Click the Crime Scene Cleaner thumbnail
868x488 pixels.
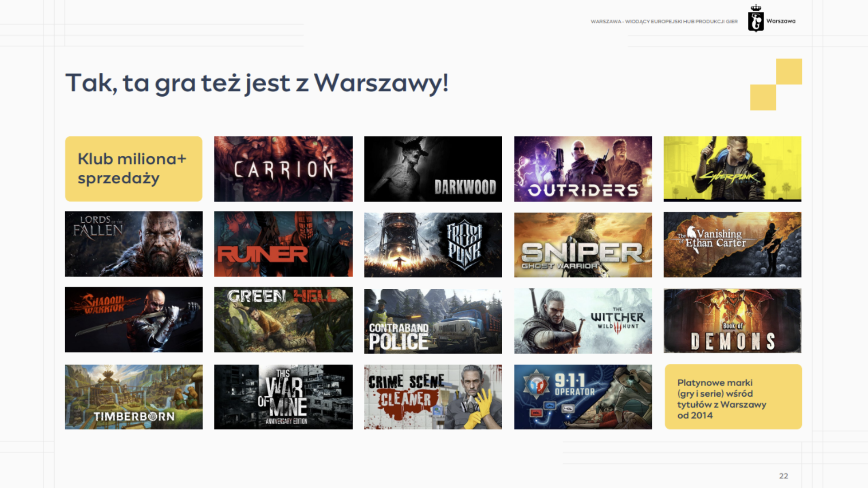coord(433,397)
